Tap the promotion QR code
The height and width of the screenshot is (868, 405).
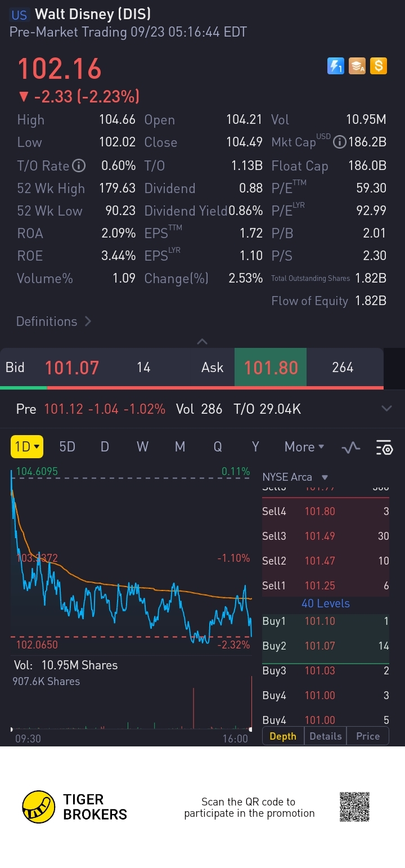(x=355, y=807)
